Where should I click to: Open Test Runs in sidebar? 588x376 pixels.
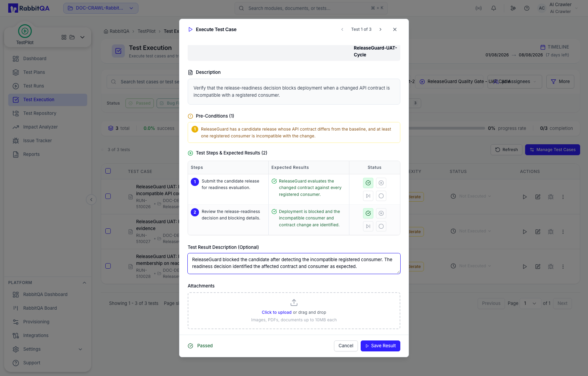click(48, 86)
